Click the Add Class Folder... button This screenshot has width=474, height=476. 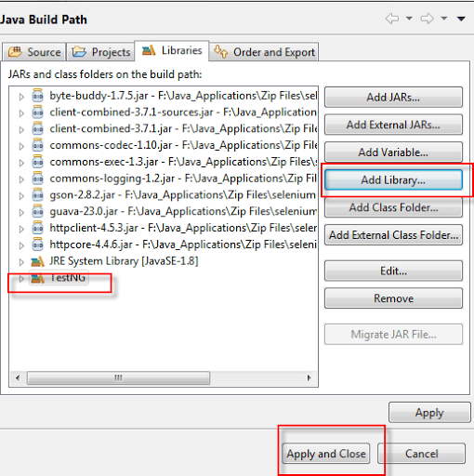393,207
